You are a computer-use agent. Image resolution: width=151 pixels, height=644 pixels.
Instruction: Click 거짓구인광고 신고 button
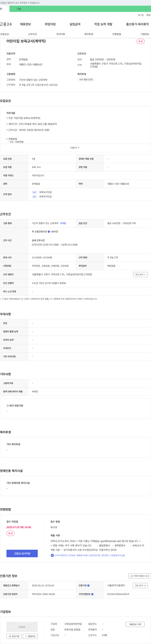click(140, 576)
